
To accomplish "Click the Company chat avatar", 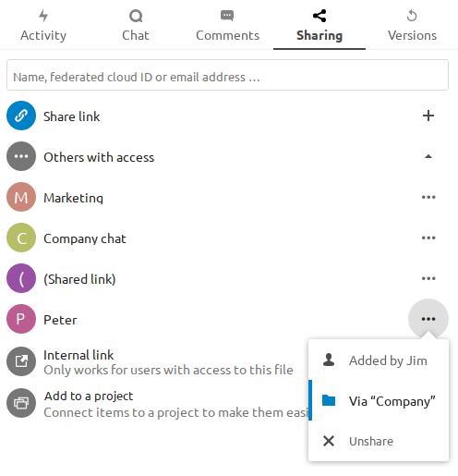I will [21, 238].
